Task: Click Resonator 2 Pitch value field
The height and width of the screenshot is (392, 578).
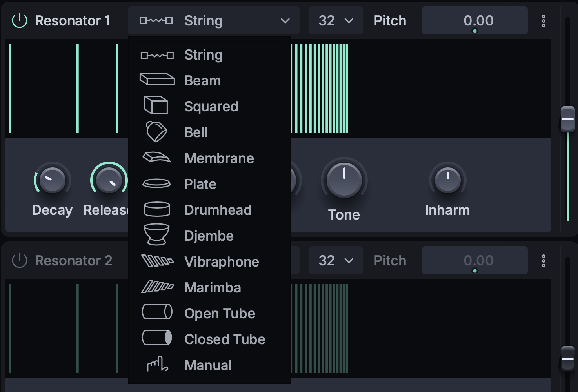Action: [x=475, y=260]
